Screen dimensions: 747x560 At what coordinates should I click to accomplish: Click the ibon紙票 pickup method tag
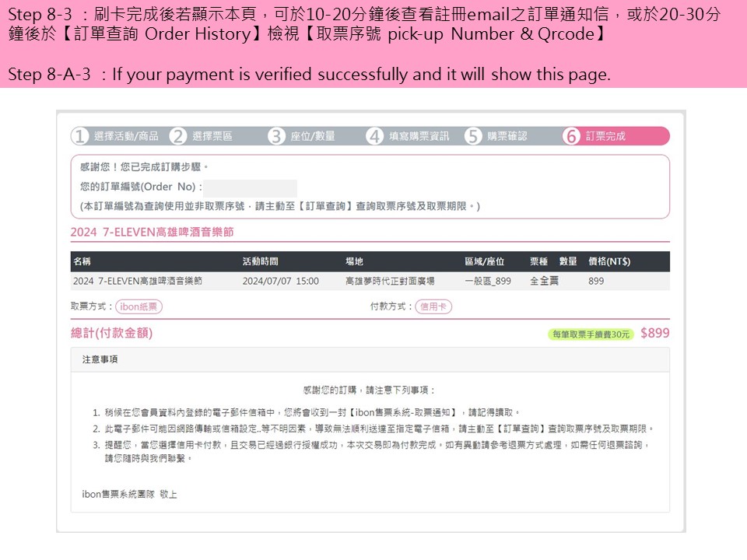pos(139,306)
